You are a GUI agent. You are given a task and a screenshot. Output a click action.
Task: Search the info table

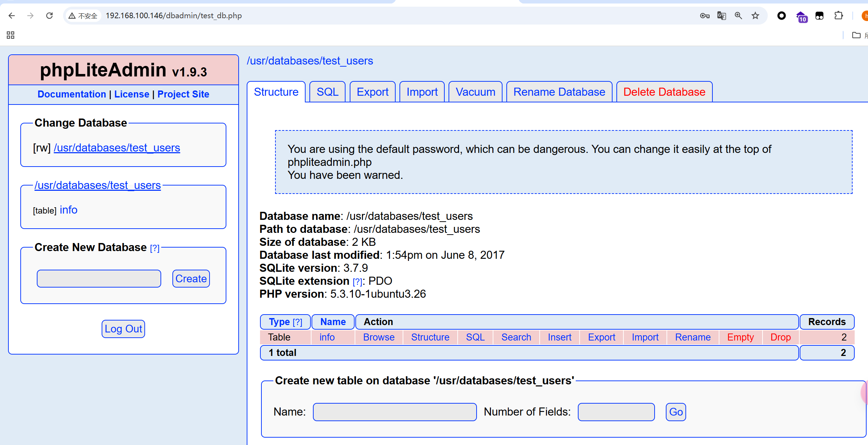(516, 337)
